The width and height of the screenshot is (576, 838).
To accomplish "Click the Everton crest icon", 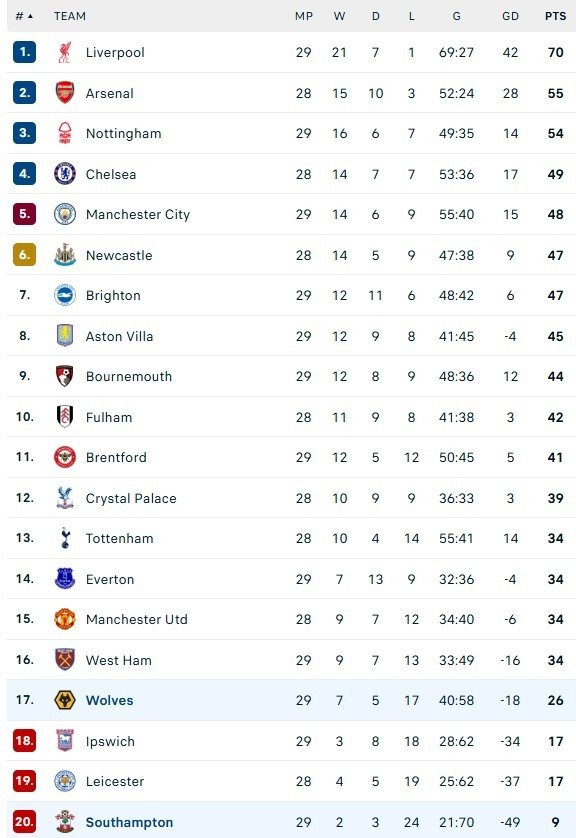I will point(65,579).
